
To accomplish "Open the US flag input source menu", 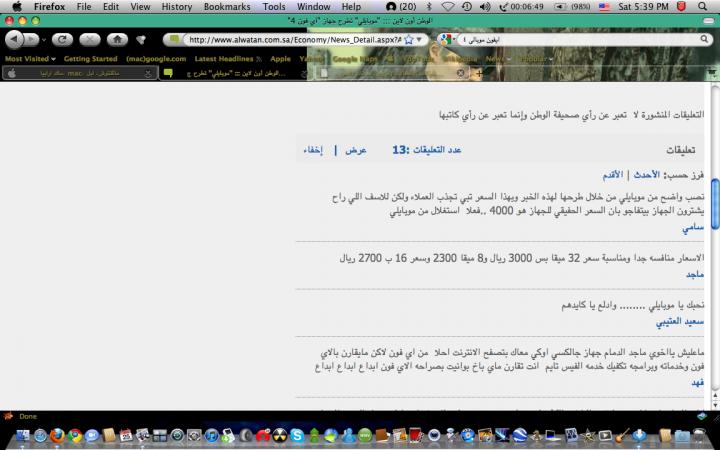I will [604, 6].
